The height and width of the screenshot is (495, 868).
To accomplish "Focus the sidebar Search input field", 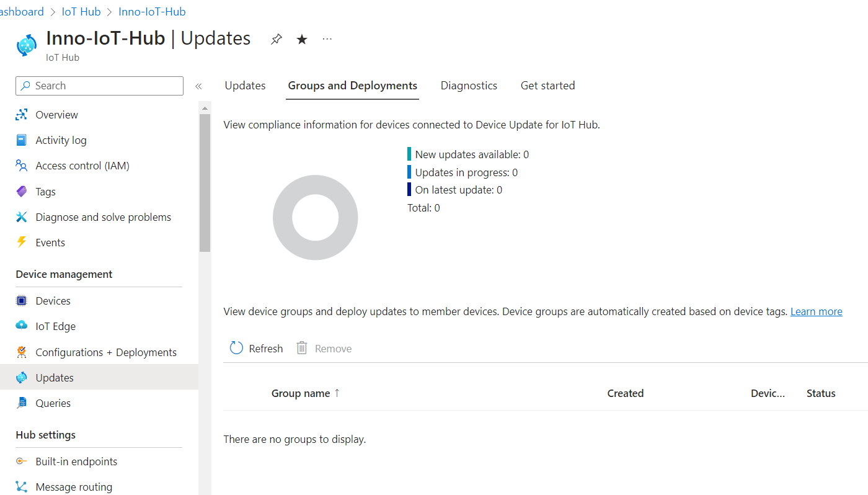I will [x=99, y=86].
